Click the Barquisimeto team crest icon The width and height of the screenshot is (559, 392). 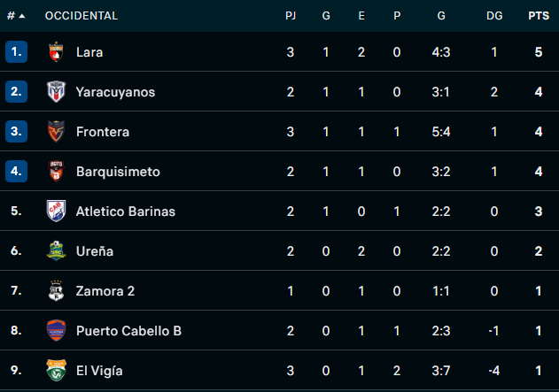[56, 172]
